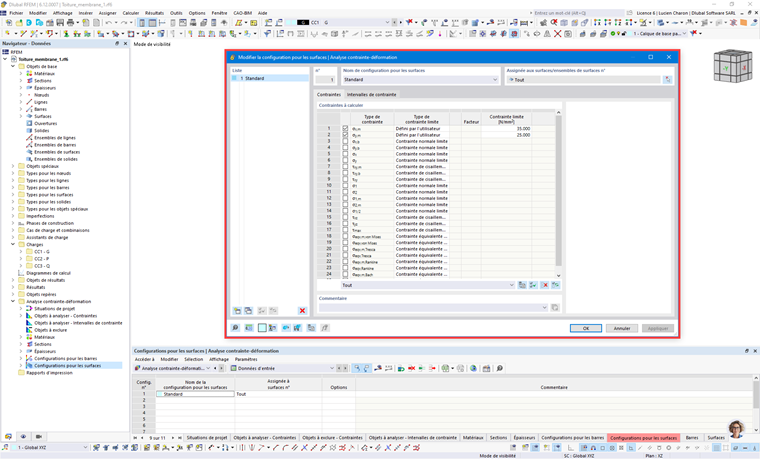This screenshot has width=760, height=459.
Task: Open file with the folder icon in toolbar
Action: pos(19,23)
